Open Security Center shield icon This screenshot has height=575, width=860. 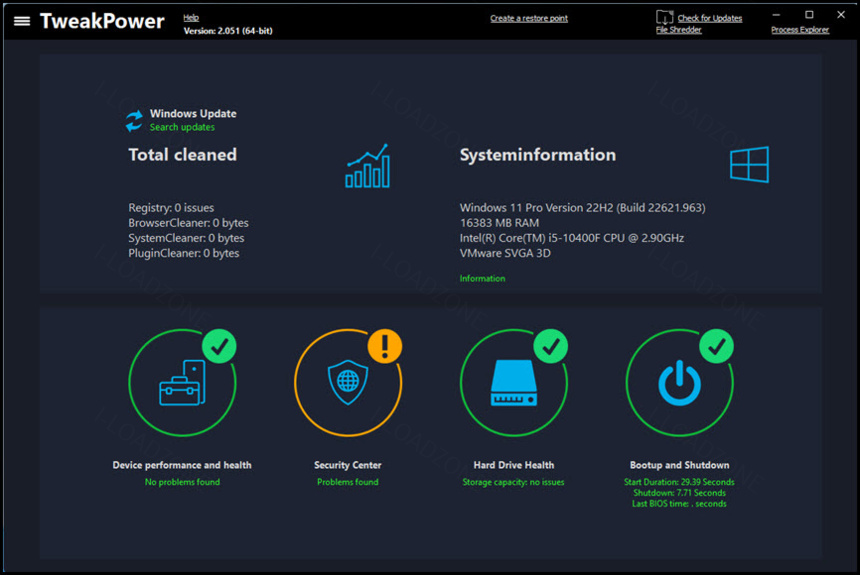[x=348, y=382]
